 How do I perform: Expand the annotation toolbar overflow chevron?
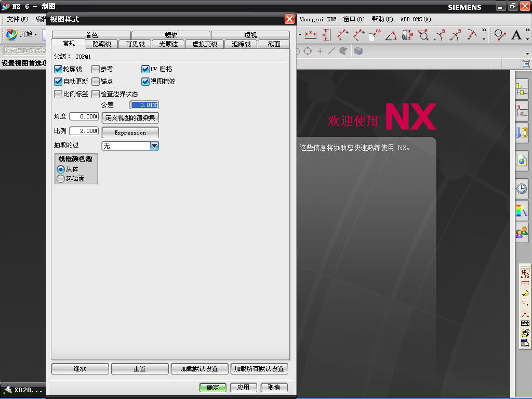click(x=527, y=30)
